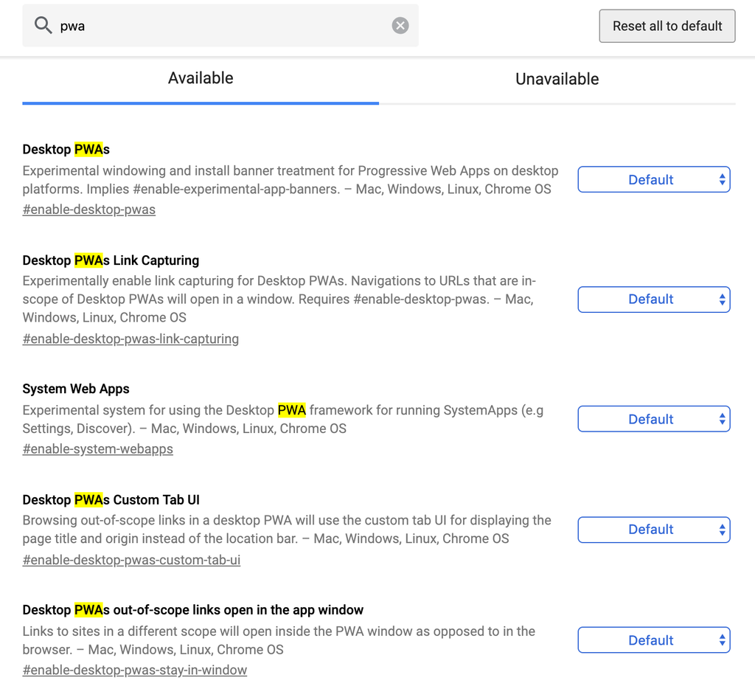The image size is (755, 700).
Task: Switch to the Available tab
Action: 201,79
